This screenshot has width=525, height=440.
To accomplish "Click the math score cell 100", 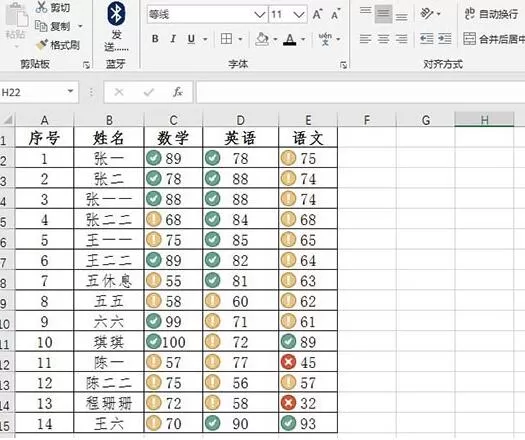I will tap(173, 342).
